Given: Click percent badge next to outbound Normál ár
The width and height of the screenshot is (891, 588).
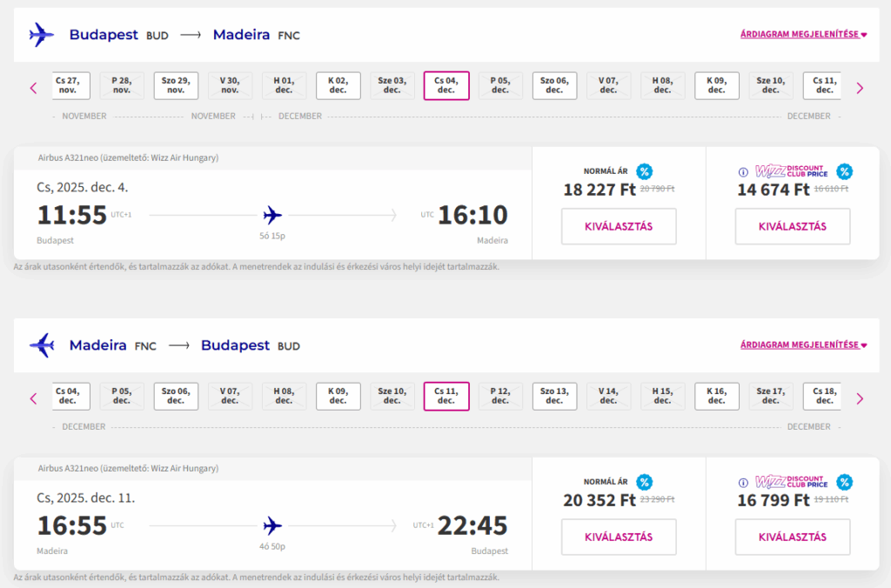Looking at the screenshot, I should click(644, 171).
